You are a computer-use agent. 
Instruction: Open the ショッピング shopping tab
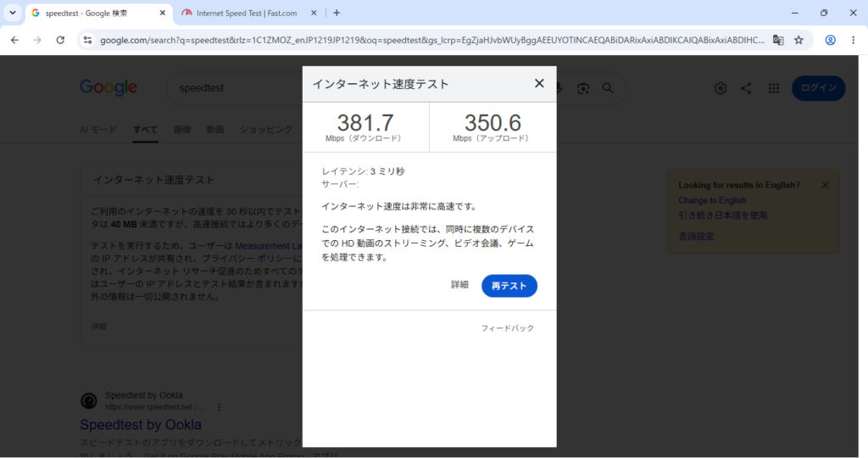click(x=266, y=130)
